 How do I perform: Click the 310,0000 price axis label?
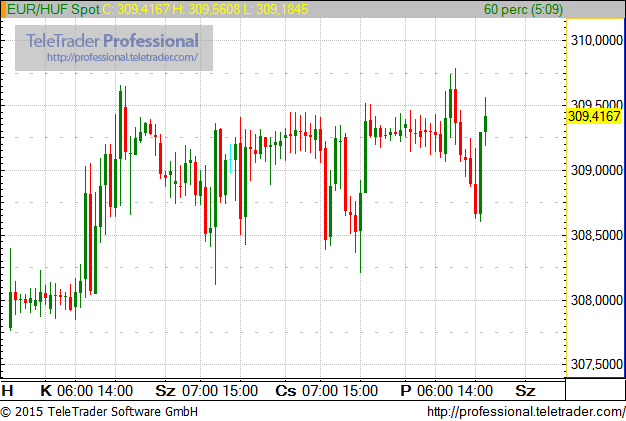[x=597, y=40]
